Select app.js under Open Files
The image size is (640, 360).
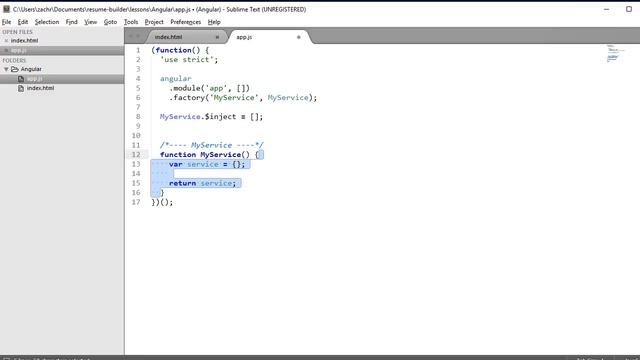pyautogui.click(x=19, y=50)
